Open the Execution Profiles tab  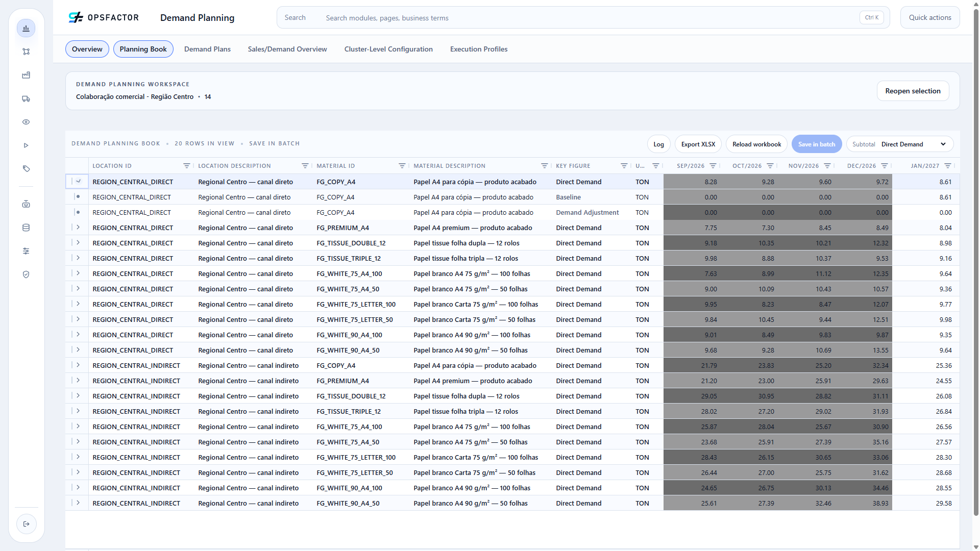pyautogui.click(x=479, y=49)
